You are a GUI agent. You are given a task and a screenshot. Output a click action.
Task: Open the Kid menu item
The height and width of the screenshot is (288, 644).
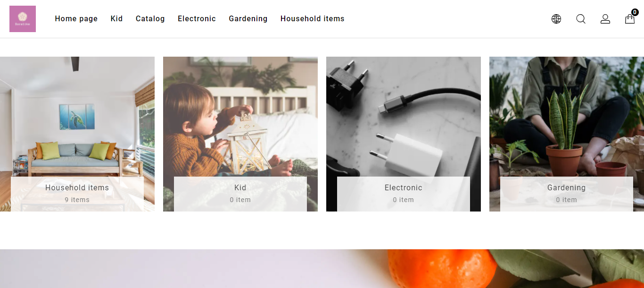click(x=116, y=19)
